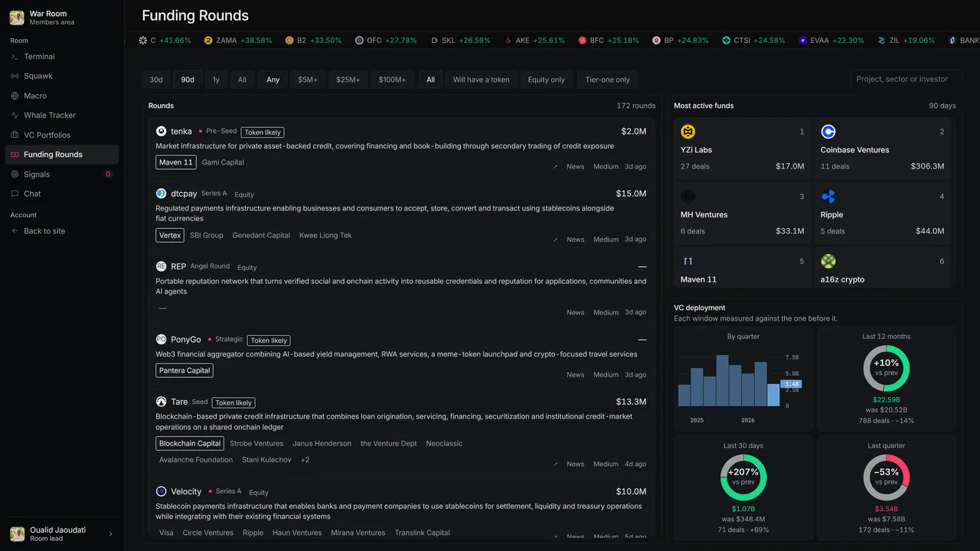
Task: Click the Coinbase Ventures fund logo
Action: [828, 132]
